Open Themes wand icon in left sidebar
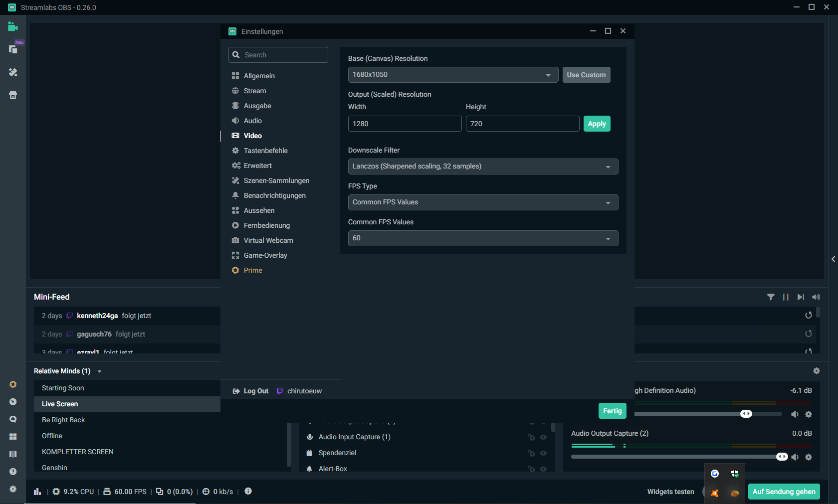 pos(13,72)
